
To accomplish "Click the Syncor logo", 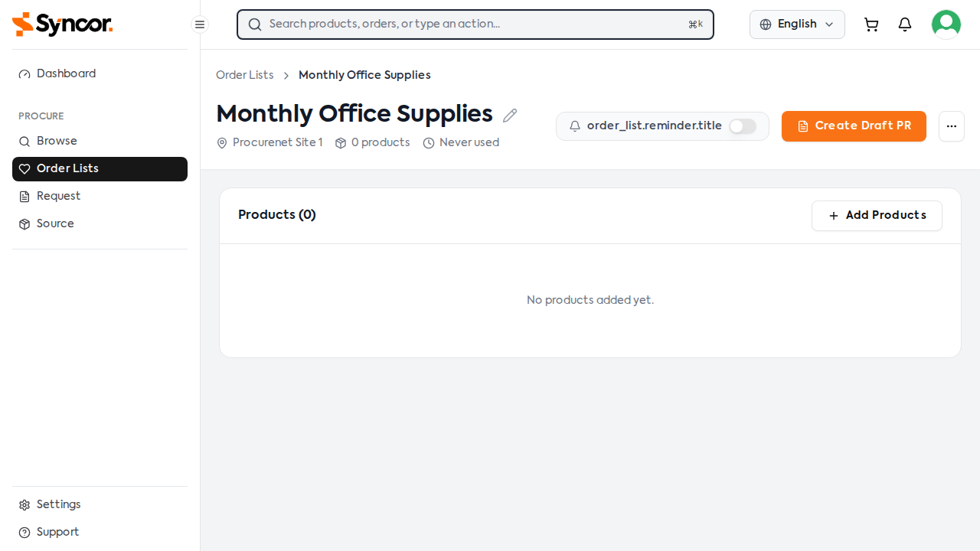I will [x=63, y=24].
